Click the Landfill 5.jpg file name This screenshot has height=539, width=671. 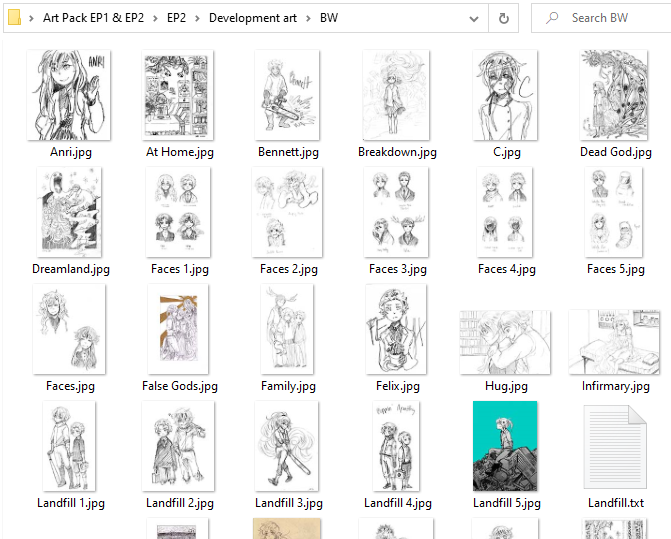pos(507,503)
